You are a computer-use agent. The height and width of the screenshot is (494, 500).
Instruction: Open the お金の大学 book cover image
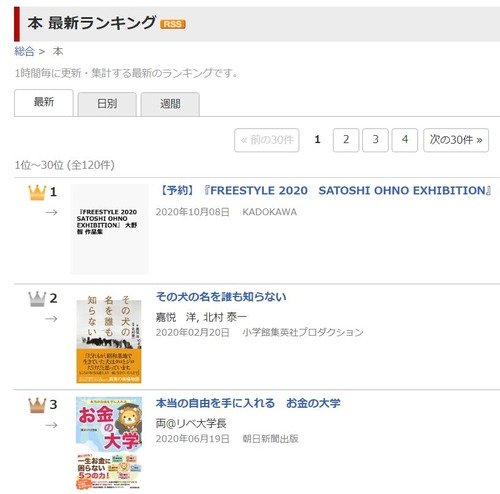tap(109, 443)
